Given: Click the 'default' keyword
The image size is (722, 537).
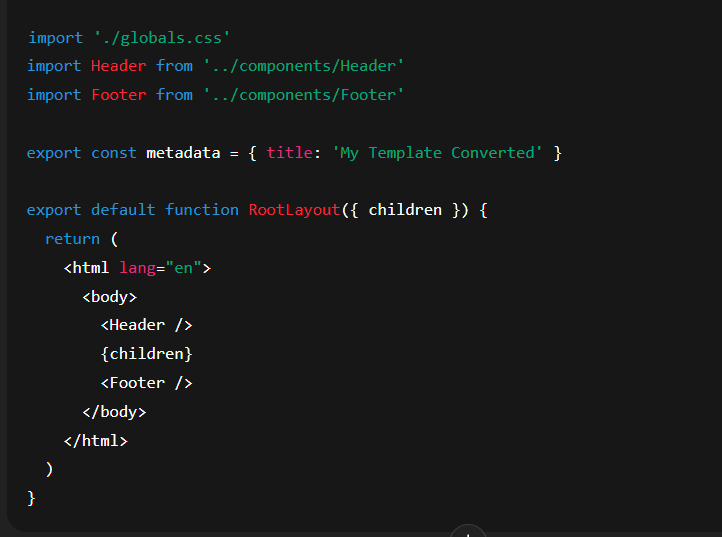Looking at the screenshot, I should pos(123,210).
